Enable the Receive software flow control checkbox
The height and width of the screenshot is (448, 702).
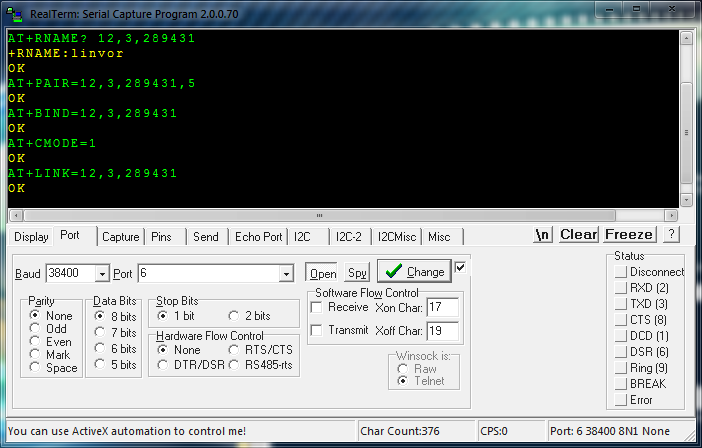pos(316,307)
